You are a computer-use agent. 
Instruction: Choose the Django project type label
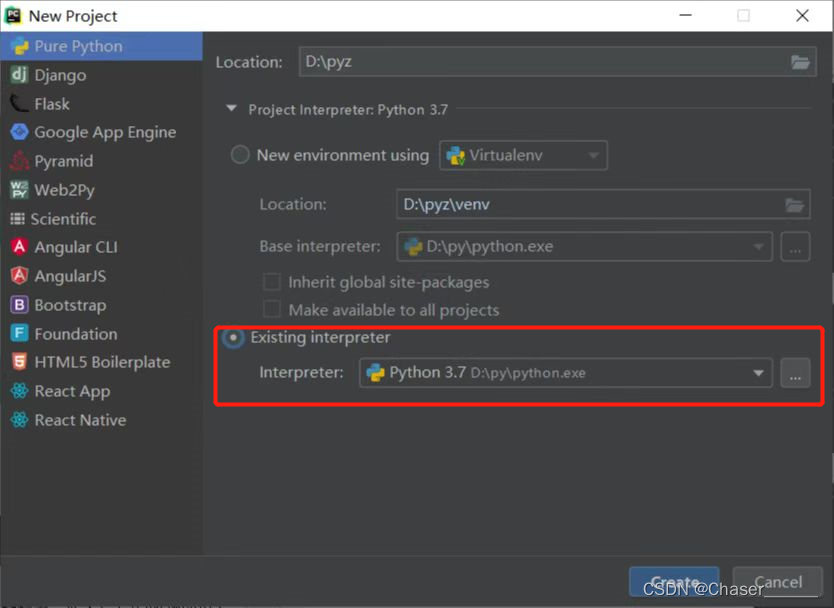click(x=60, y=75)
